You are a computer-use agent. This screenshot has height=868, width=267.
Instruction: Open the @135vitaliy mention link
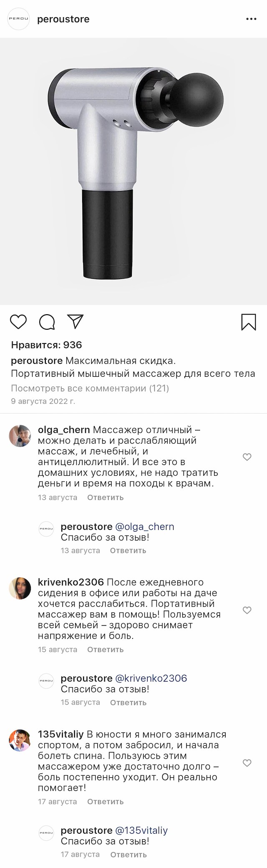pos(141,830)
